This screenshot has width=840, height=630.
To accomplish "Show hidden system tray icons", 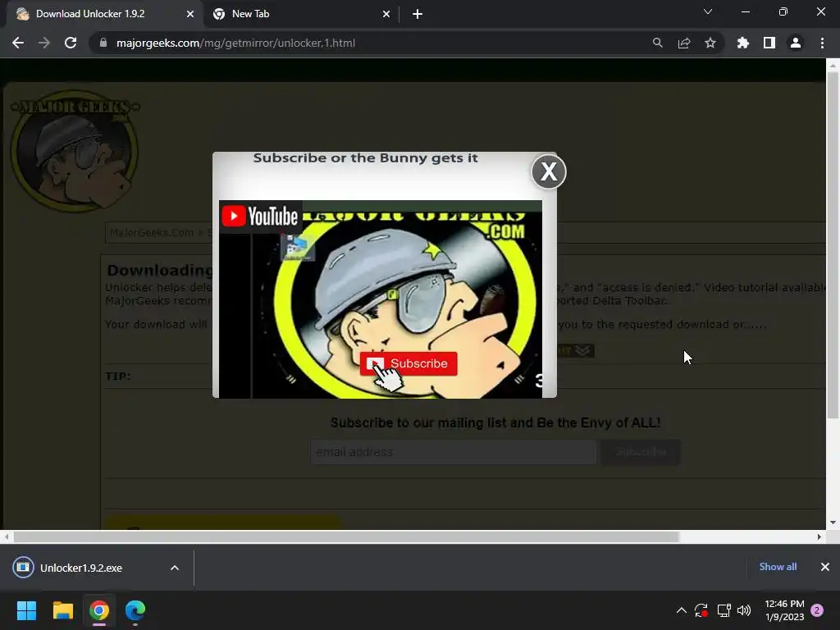I will tap(682, 610).
